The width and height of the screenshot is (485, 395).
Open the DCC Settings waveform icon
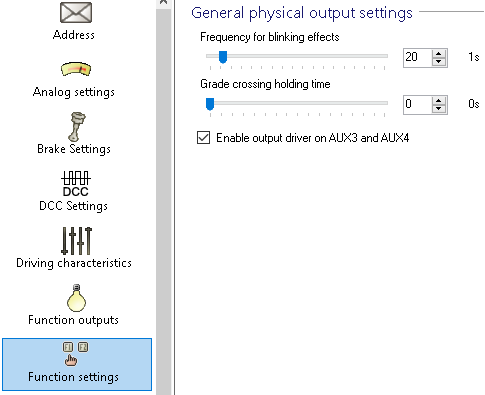point(76,184)
